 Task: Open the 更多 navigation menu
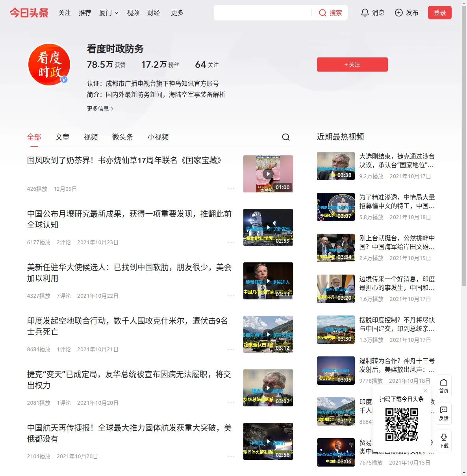click(x=177, y=13)
